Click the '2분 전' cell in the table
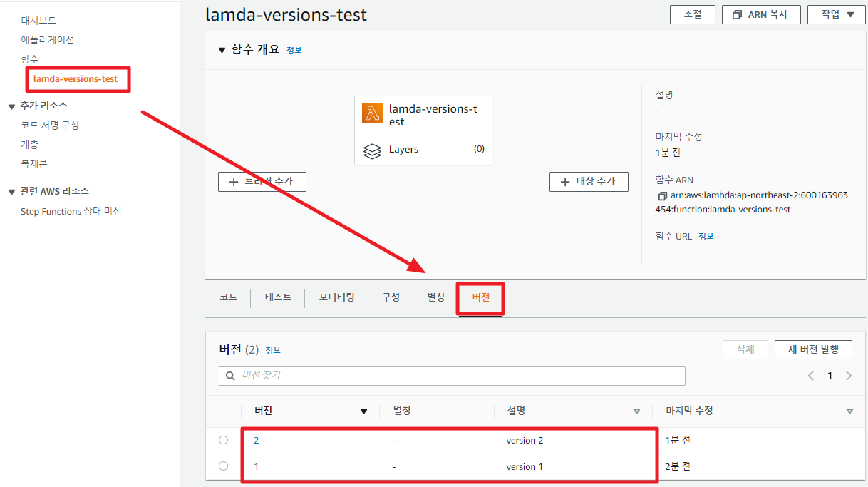This screenshot has width=868, height=487. pyautogui.click(x=678, y=466)
